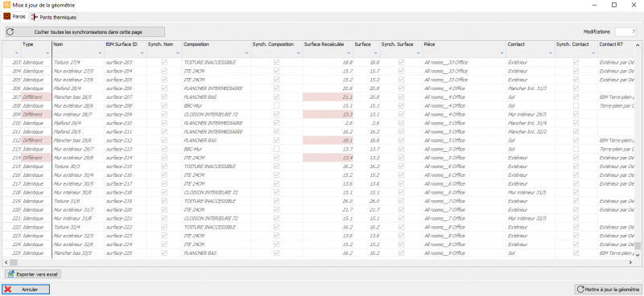This screenshot has width=644, height=296.
Task: Open the Composition column filter dropdown
Action: pyautogui.click(x=247, y=53)
